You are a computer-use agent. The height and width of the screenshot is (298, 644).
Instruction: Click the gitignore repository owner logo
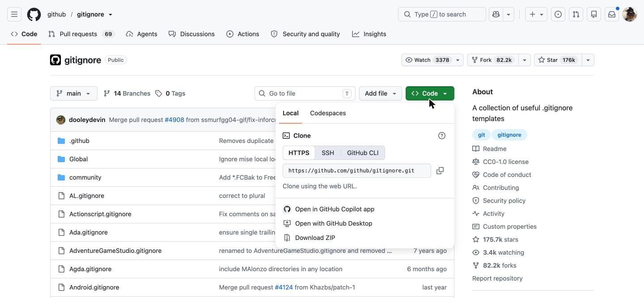(55, 60)
